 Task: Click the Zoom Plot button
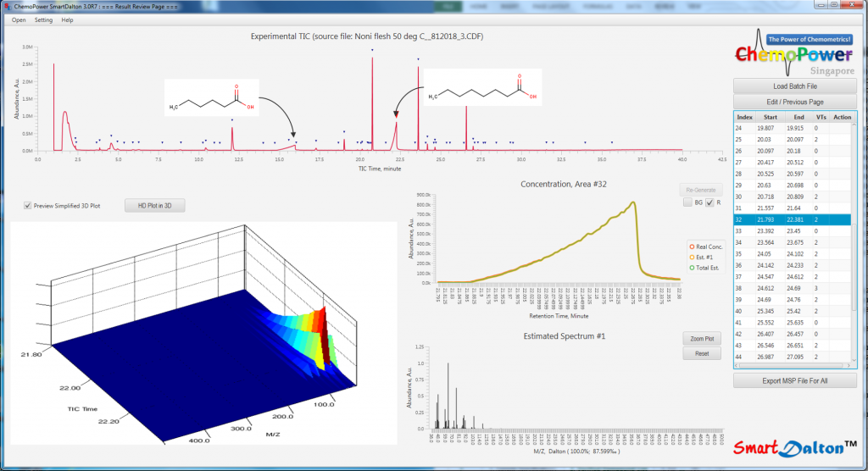(701, 339)
